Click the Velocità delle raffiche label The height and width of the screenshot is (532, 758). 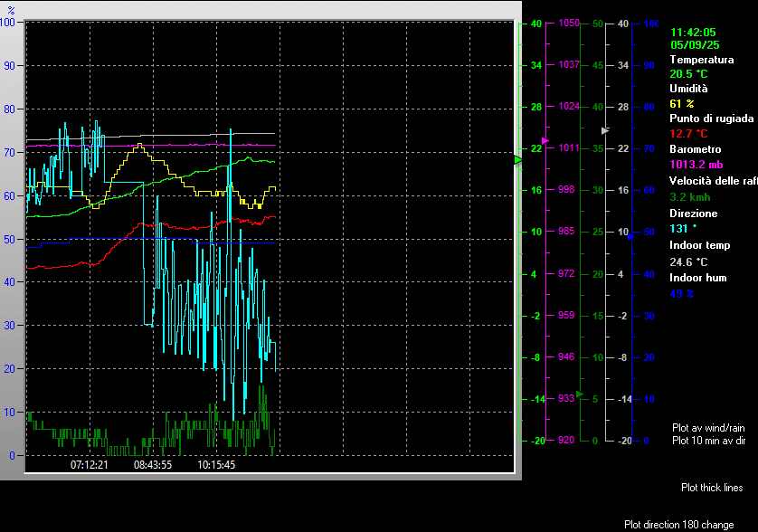(714, 181)
